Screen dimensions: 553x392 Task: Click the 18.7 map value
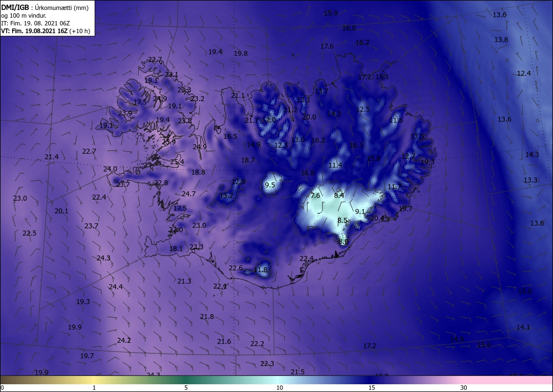click(248, 160)
